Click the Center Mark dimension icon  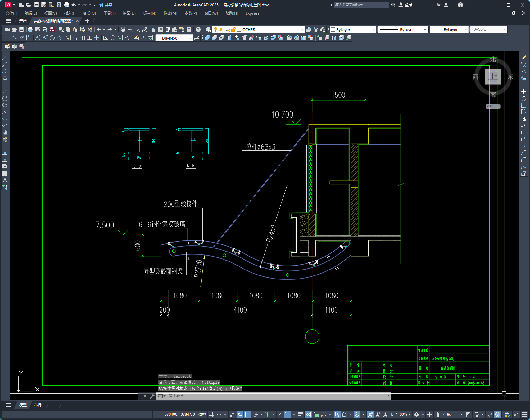point(113,38)
